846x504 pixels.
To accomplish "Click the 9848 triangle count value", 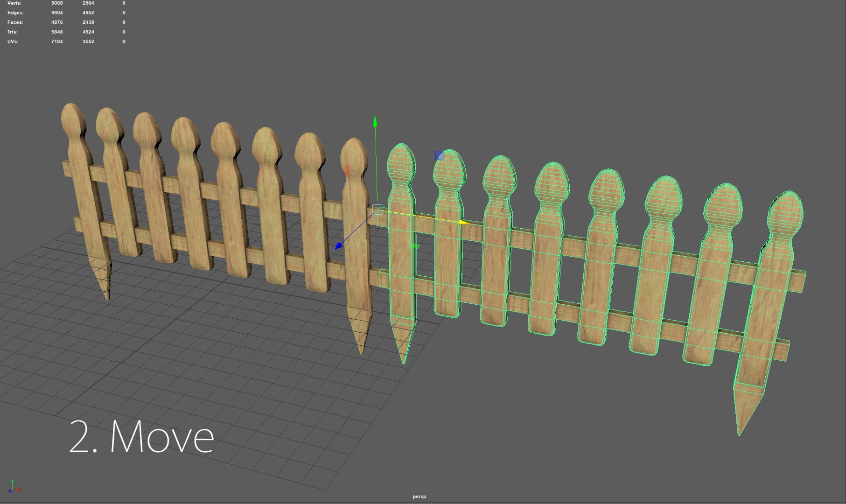I will click(57, 32).
